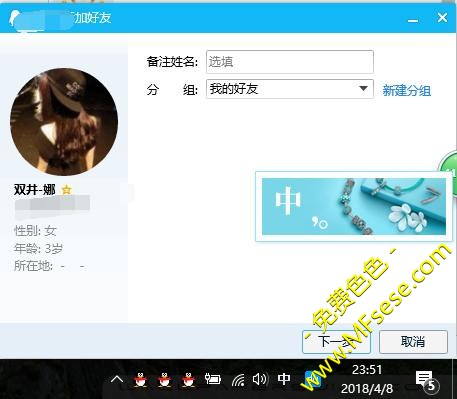Open the second QQ penguin tray icon
This screenshot has width=457, height=399.
(x=164, y=379)
